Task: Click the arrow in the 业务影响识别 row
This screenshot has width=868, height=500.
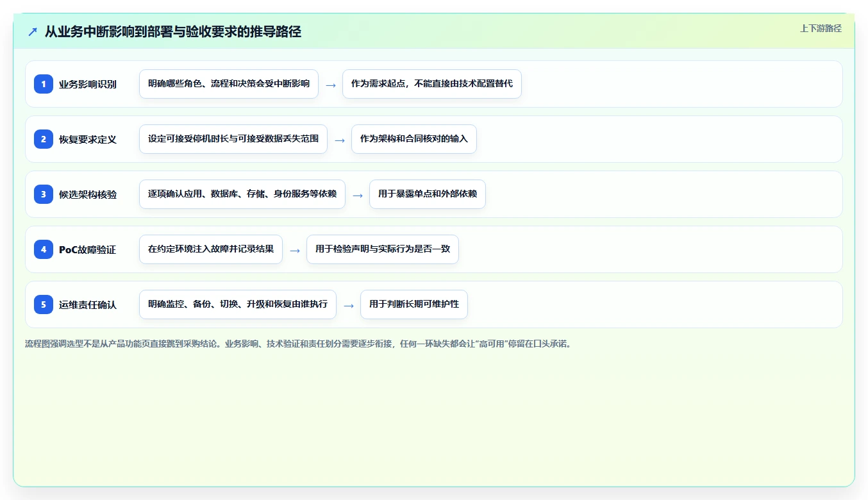Action: pyautogui.click(x=331, y=85)
